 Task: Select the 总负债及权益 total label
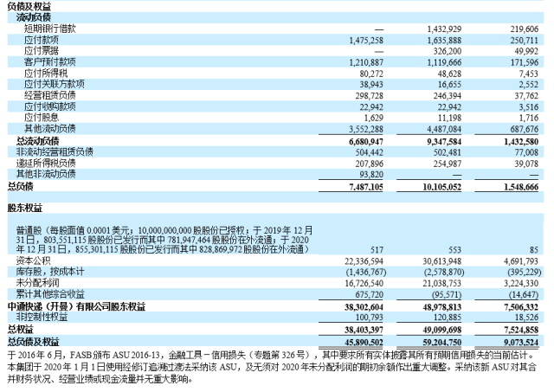[33, 342]
